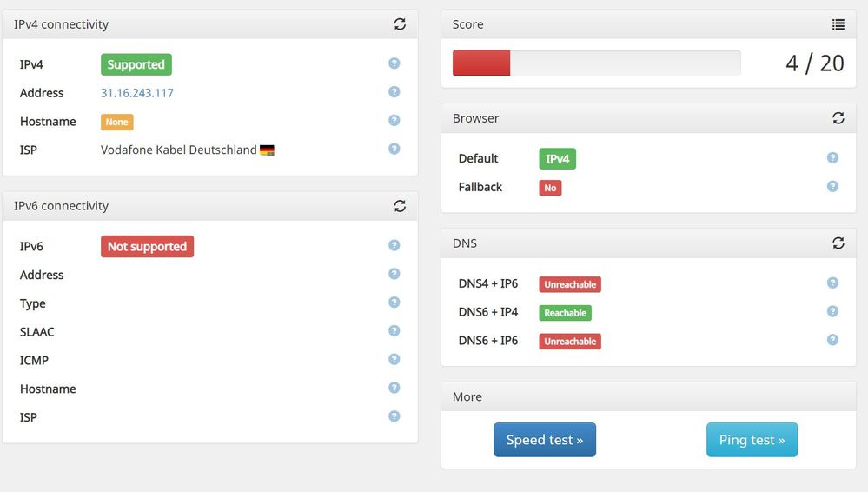
Task: Show help for IPv6 ISP row
Action: coord(394,416)
